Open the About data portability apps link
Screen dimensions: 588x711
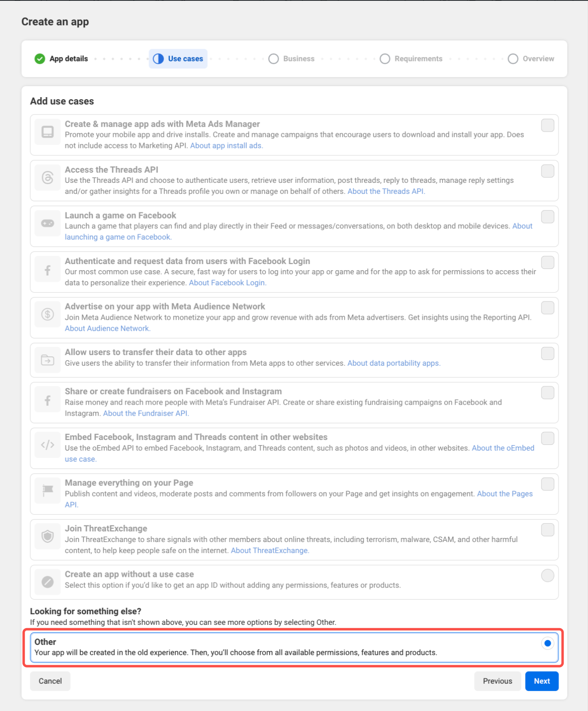tap(393, 363)
